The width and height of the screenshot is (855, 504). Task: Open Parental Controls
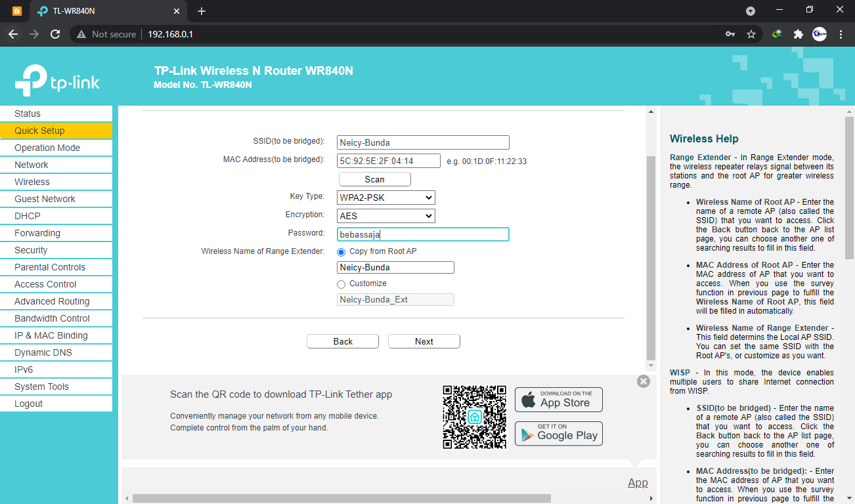point(56,267)
